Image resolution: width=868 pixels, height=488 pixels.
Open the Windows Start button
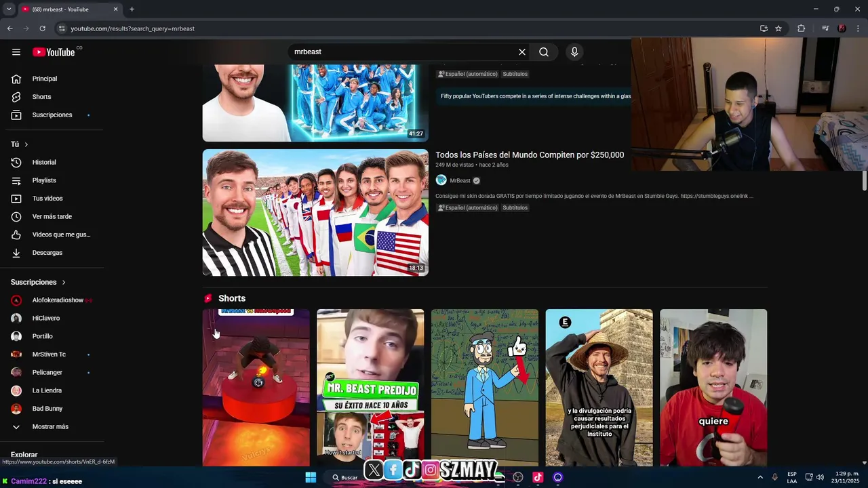pos(311,477)
